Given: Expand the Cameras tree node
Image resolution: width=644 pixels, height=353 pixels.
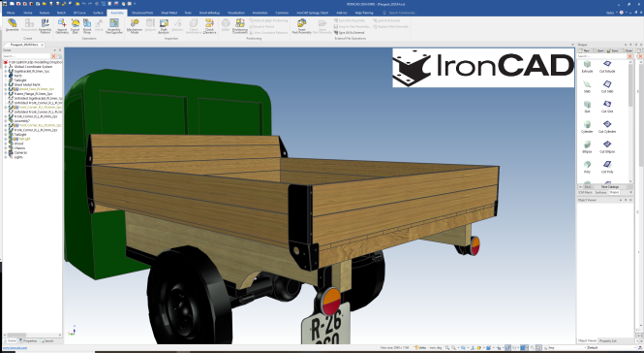Looking at the screenshot, I should coord(6,152).
